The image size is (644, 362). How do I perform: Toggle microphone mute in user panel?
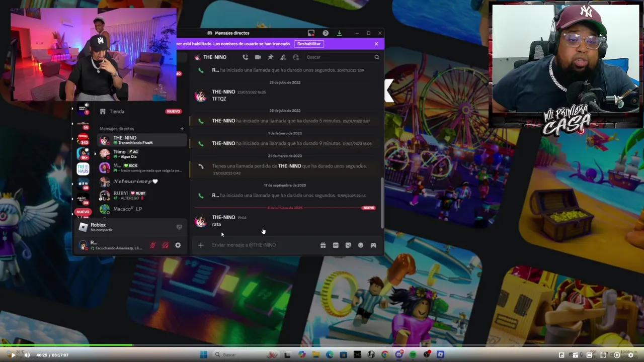152,245
